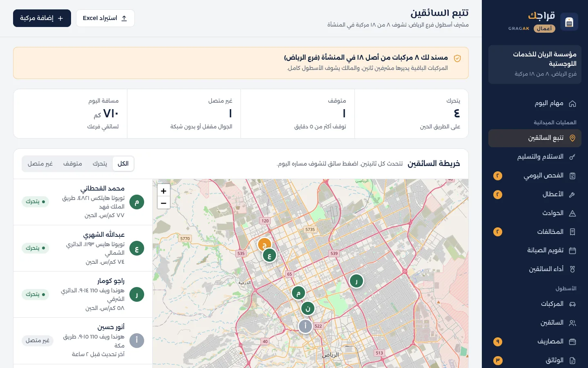Open الفحص اليومي clipboard icon
Viewport: 588px width, 368px height.
coord(572,176)
